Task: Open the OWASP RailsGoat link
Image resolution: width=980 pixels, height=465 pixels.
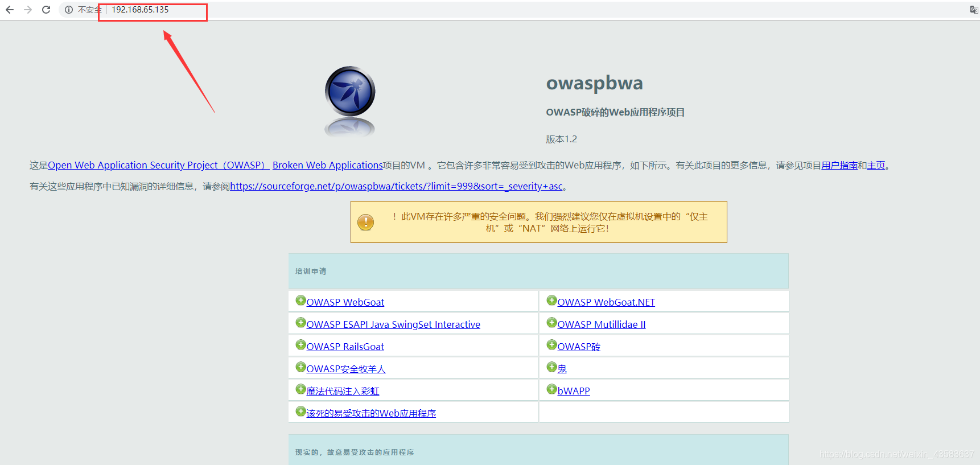Action: (345, 347)
